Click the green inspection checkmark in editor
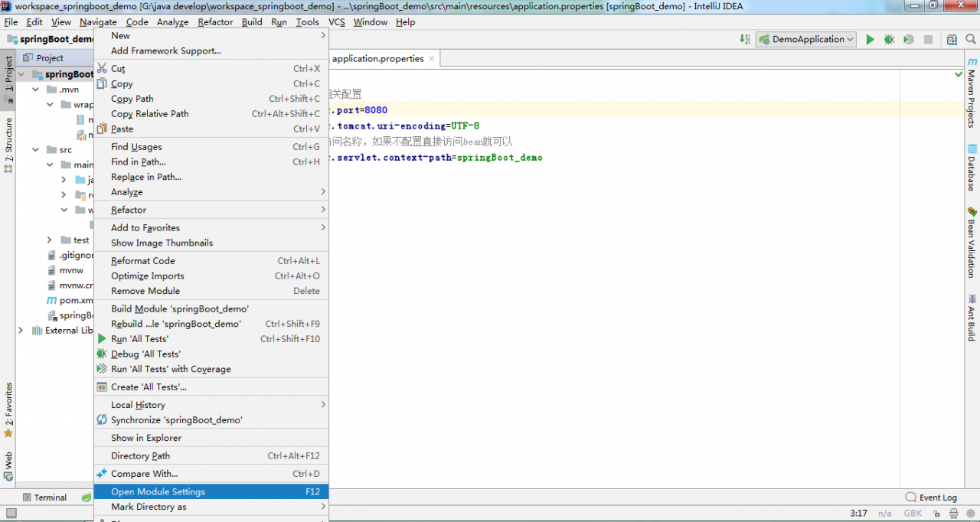The height and width of the screenshot is (522, 980). tap(959, 74)
